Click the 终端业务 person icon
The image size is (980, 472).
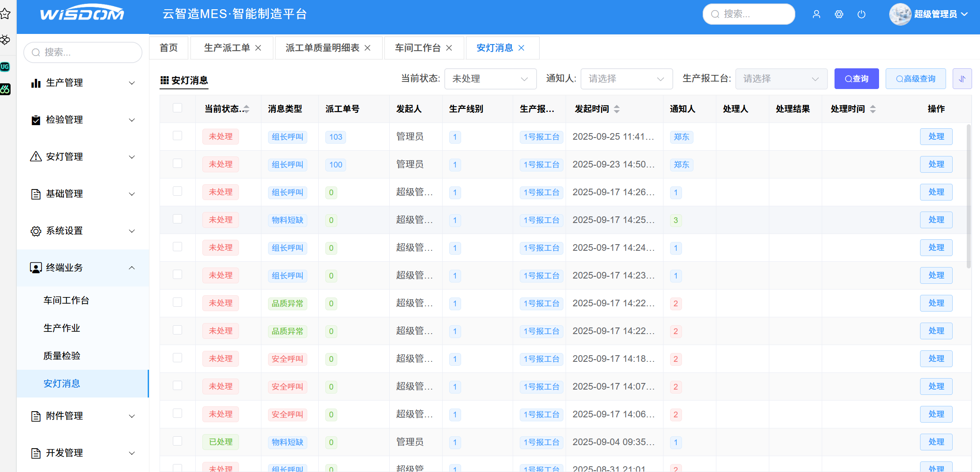click(x=36, y=268)
